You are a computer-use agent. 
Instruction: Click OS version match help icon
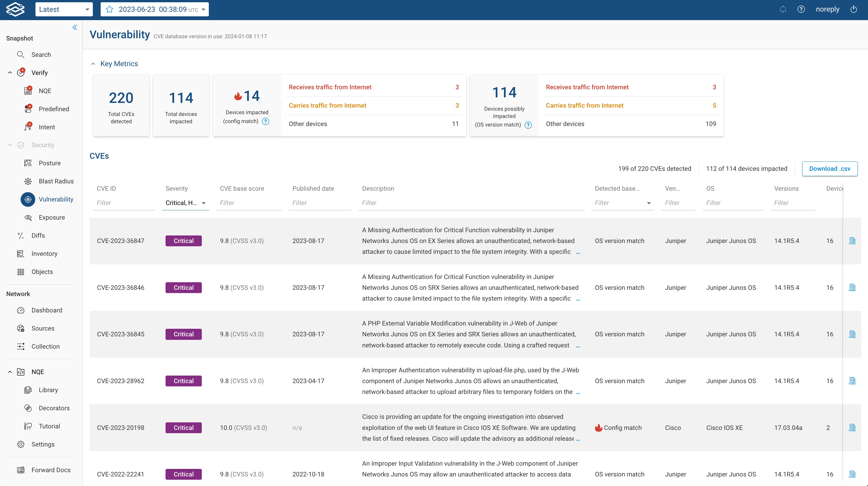point(528,125)
